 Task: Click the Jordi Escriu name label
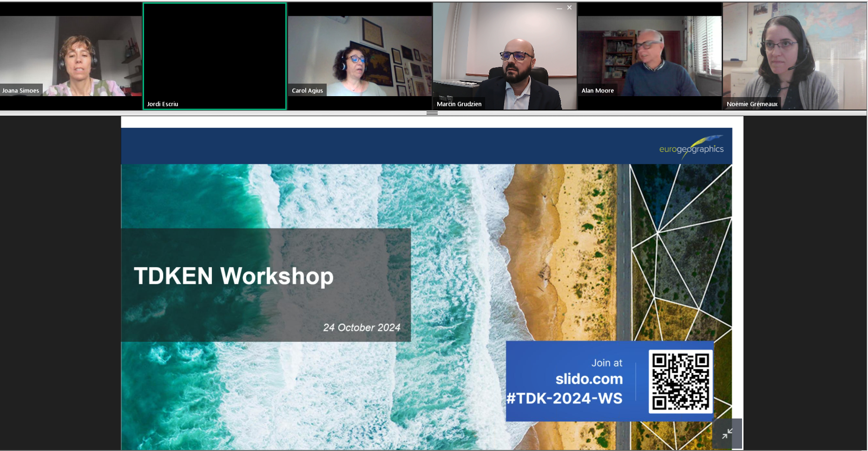click(163, 104)
